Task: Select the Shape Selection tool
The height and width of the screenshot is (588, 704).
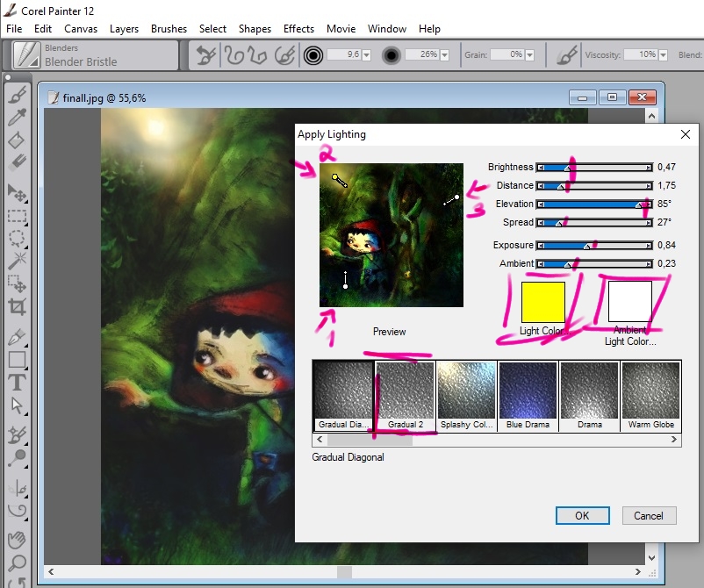Action: tap(17, 405)
